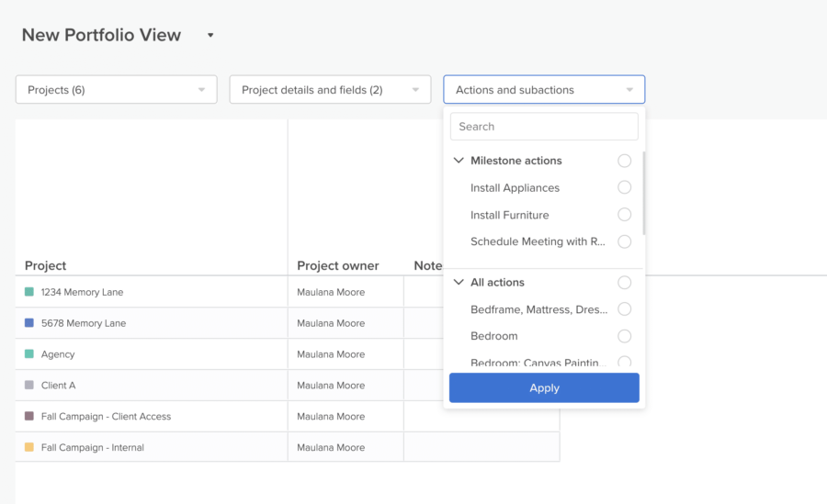Viewport: 827px width, 504px height.
Task: Click the gray swatch beside Client A
Action: point(29,385)
